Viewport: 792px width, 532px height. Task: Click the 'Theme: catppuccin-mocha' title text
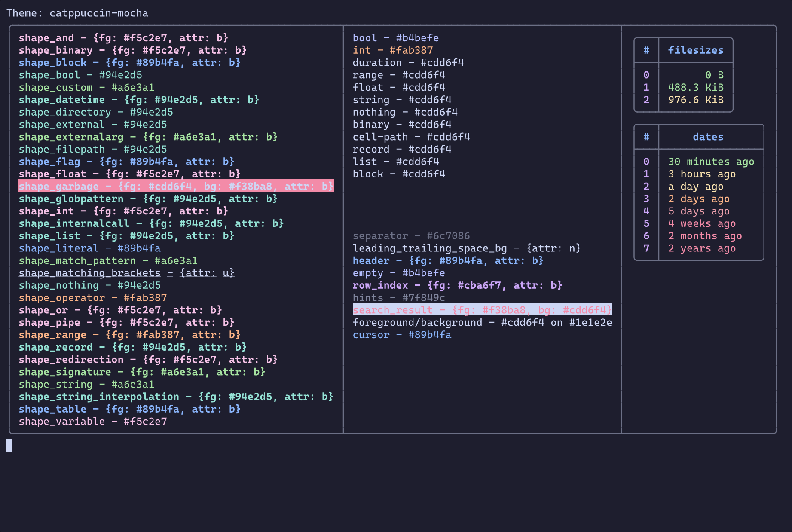[77, 13]
